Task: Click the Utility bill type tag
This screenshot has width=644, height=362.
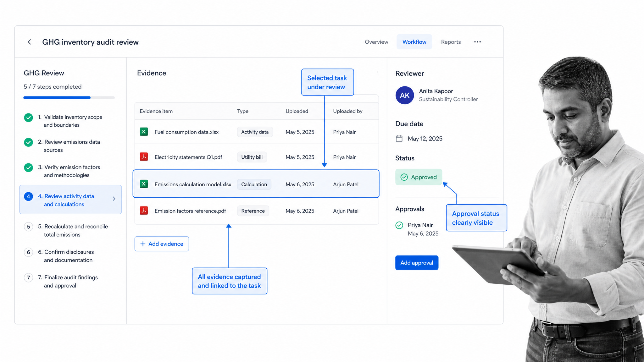Action: click(252, 157)
